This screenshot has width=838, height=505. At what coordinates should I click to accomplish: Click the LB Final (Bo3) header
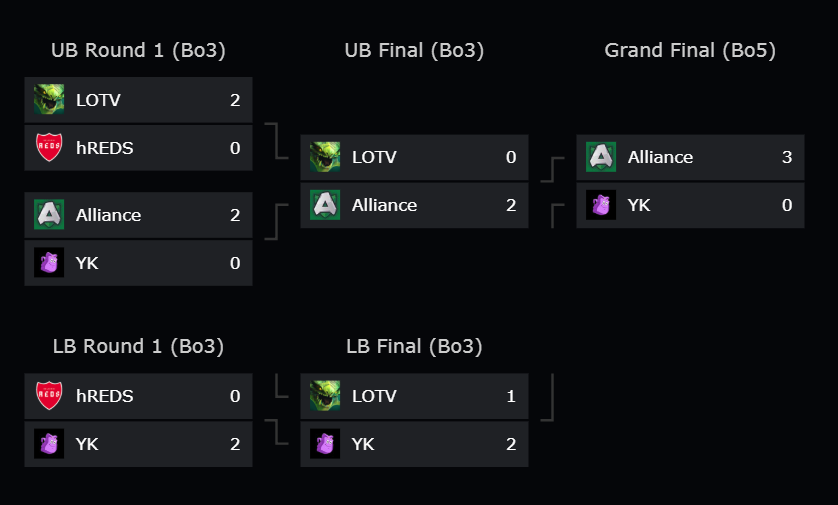pos(414,346)
